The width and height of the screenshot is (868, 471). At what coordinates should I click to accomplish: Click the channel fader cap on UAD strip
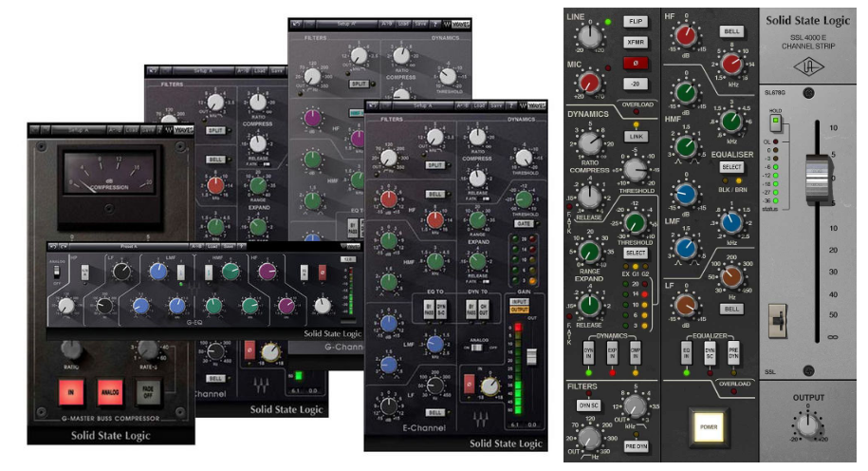coord(818,179)
